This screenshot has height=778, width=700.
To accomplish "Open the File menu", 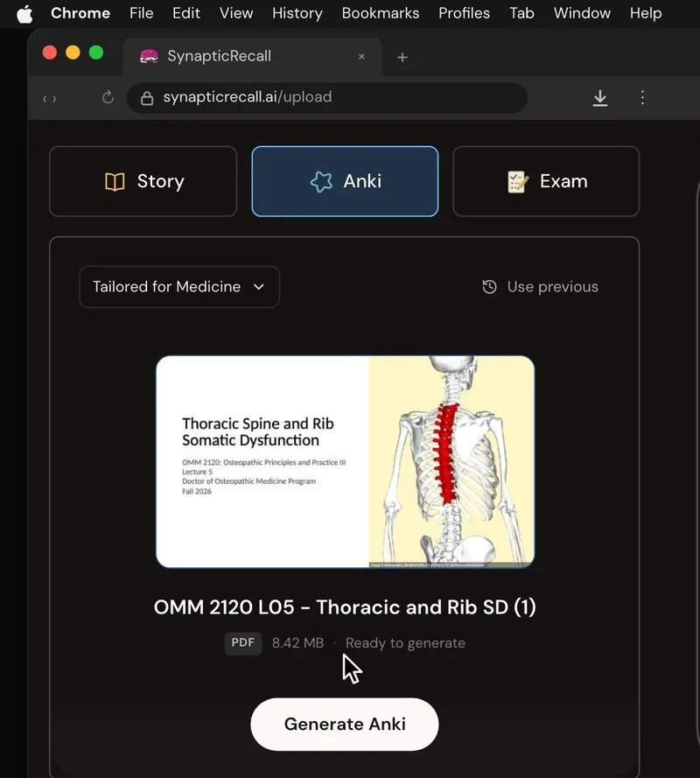I will pos(142,13).
